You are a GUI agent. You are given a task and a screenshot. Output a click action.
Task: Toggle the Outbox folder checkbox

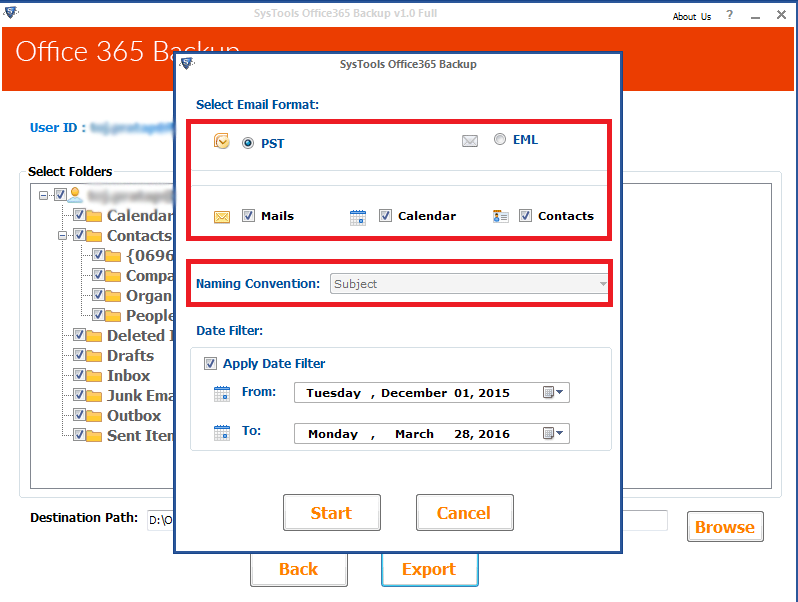pyautogui.click(x=79, y=414)
